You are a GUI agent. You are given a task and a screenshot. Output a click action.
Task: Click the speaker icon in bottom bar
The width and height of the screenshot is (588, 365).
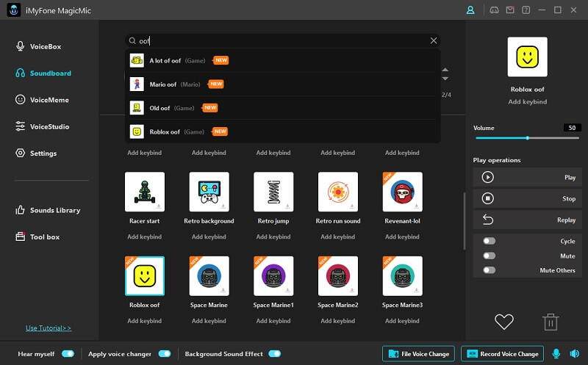click(575, 354)
